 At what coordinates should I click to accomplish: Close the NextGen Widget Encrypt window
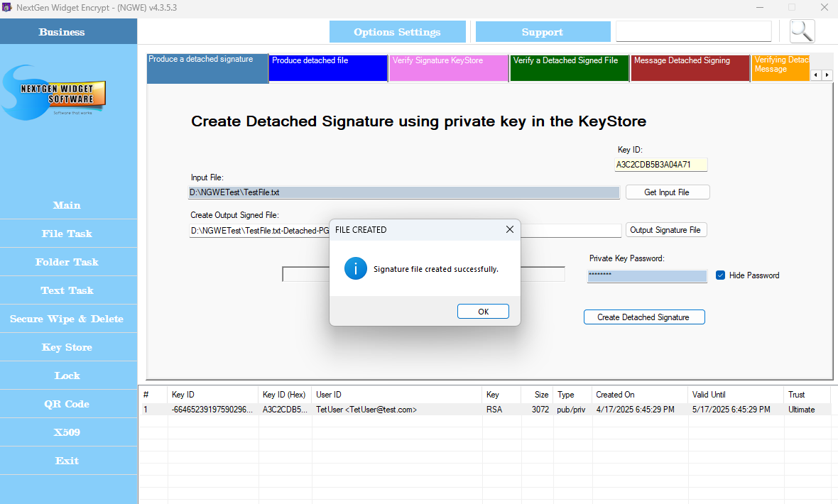(824, 8)
